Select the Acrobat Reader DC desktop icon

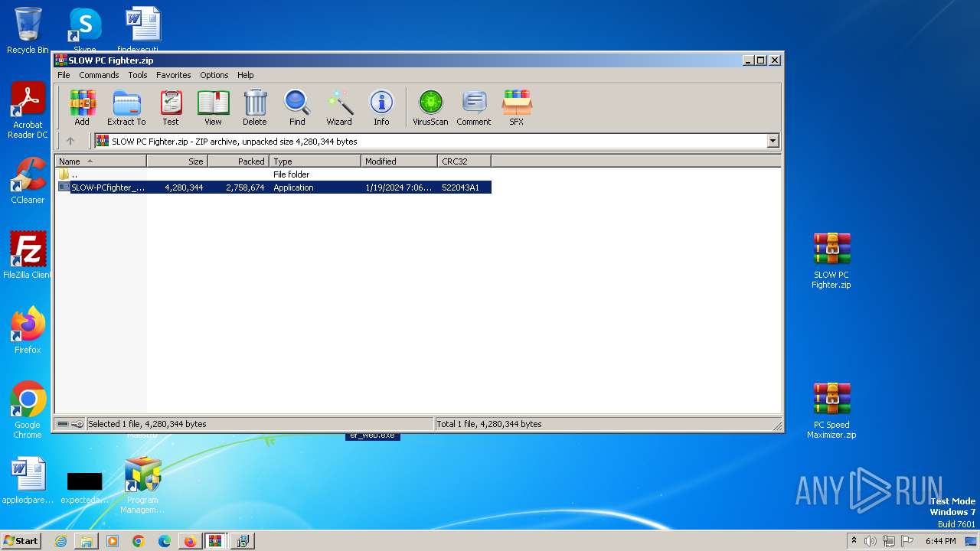pyautogui.click(x=28, y=111)
